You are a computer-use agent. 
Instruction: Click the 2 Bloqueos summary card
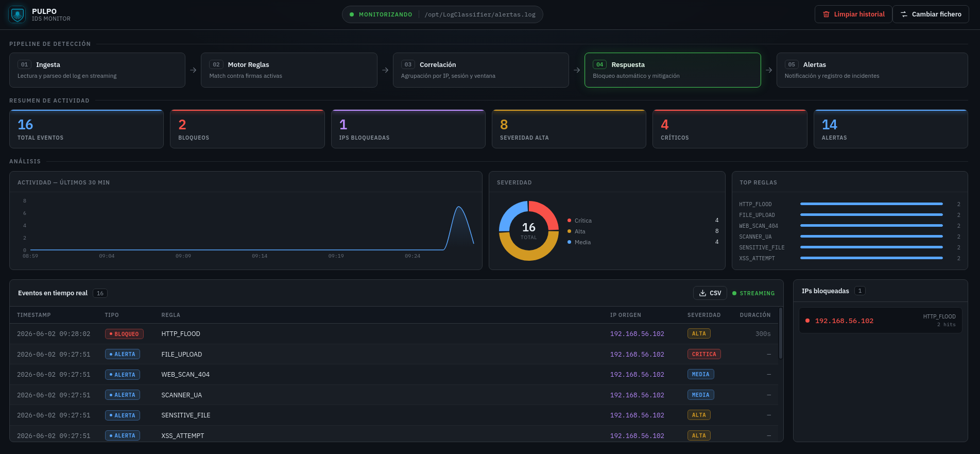[x=247, y=129]
